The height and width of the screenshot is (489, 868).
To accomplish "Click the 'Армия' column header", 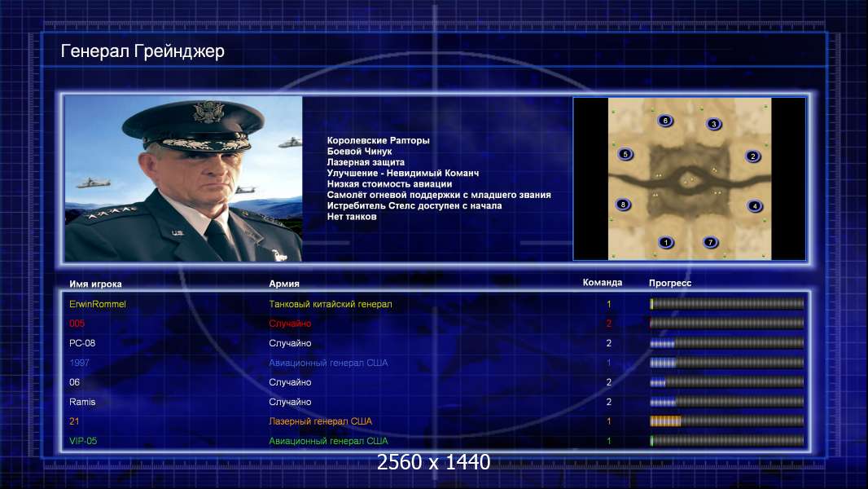I will point(284,284).
